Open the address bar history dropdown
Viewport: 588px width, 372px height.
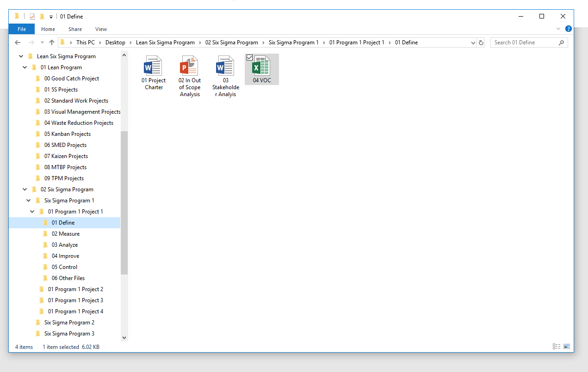[x=473, y=43]
